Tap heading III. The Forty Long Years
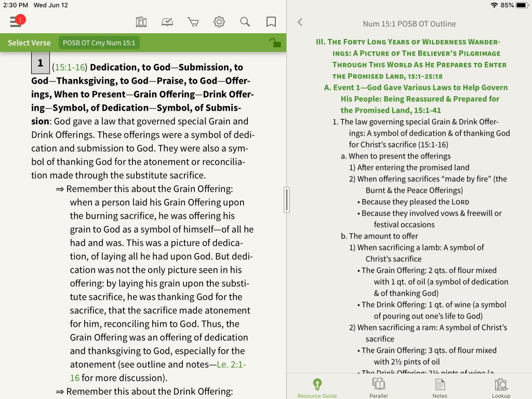This screenshot has width=532, height=399. (411, 59)
